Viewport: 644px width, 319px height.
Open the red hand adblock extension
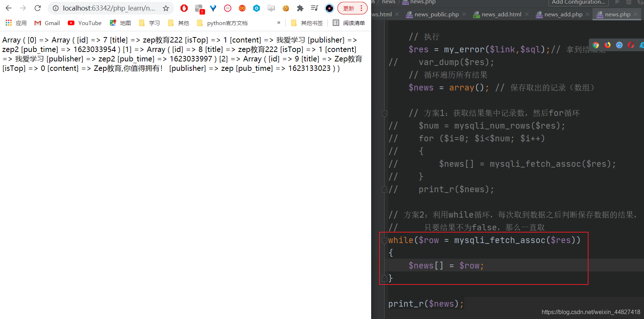184,8
